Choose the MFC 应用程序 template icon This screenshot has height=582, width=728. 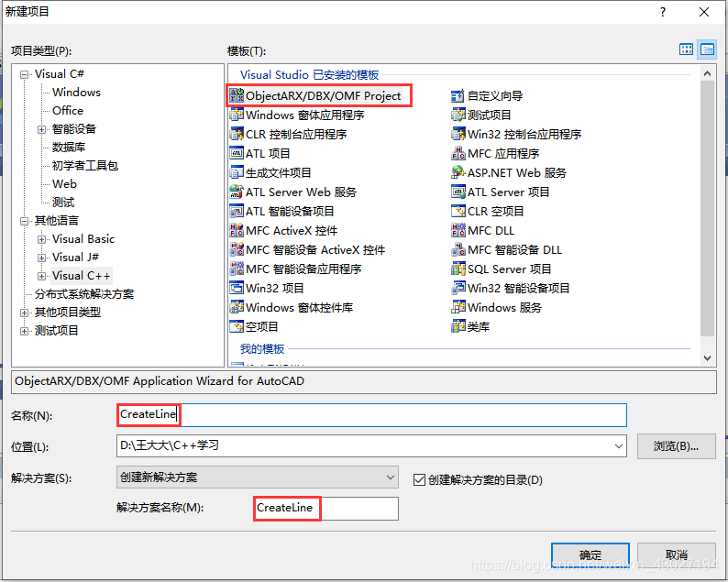[x=458, y=153]
